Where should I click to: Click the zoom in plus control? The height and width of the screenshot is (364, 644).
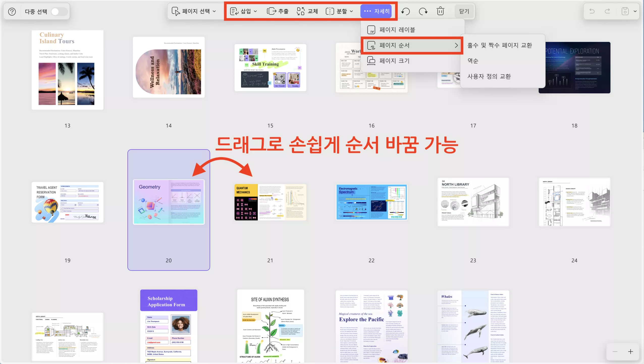coord(631,351)
